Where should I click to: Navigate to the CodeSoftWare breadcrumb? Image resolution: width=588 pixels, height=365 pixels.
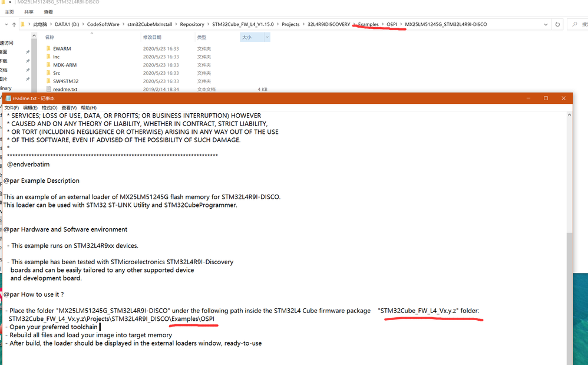[x=103, y=24]
